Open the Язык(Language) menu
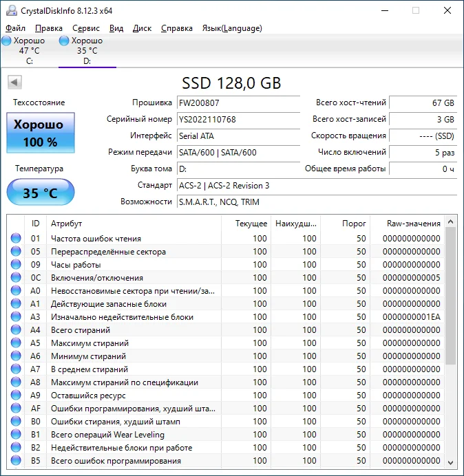This screenshot has width=464, height=476. click(231, 28)
